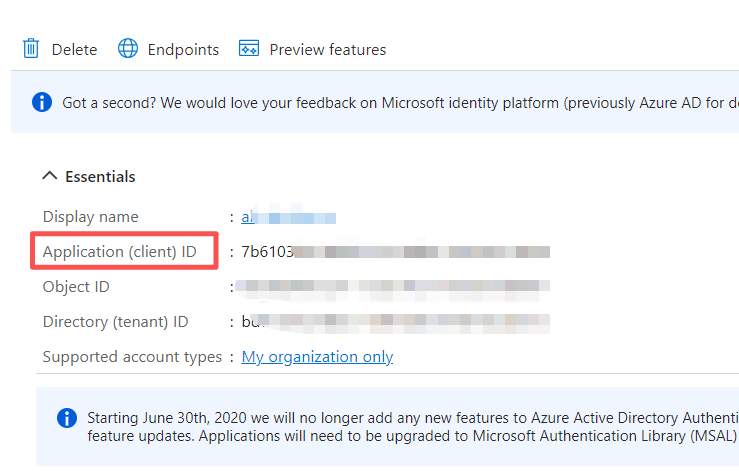Click the Supported account types label
The width and height of the screenshot is (739, 471).
pyautogui.click(x=132, y=357)
